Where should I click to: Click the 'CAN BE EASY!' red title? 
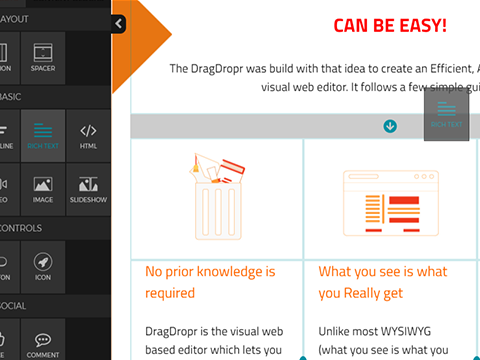click(390, 26)
